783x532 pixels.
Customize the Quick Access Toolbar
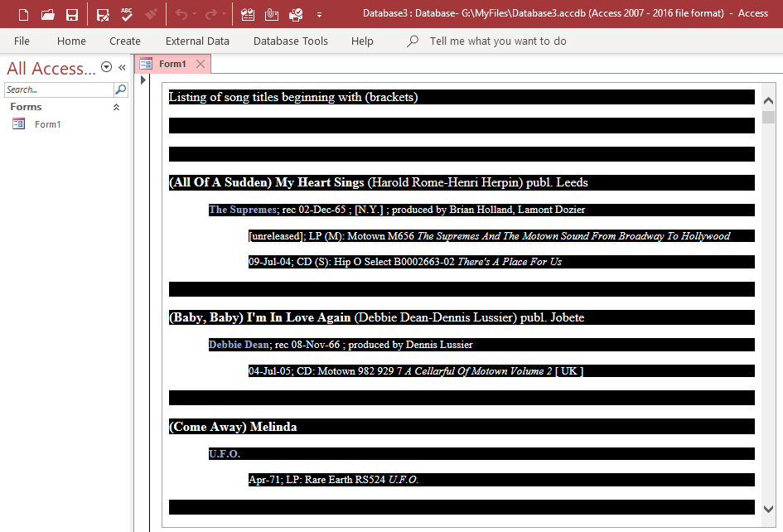[x=319, y=15]
